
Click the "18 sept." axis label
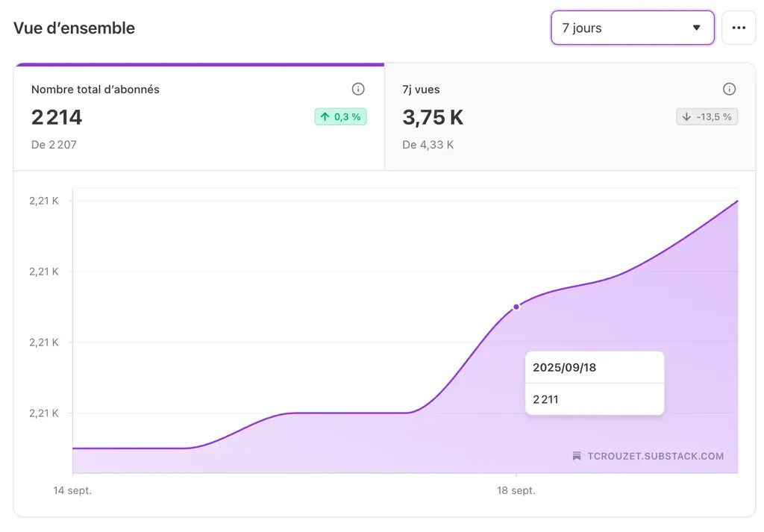pyautogui.click(x=516, y=490)
